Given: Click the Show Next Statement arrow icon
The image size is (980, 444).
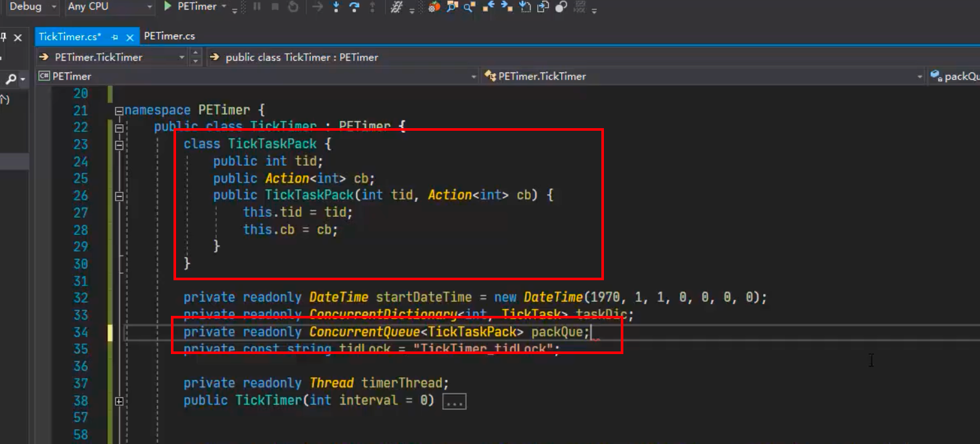Looking at the screenshot, I should 317,6.
